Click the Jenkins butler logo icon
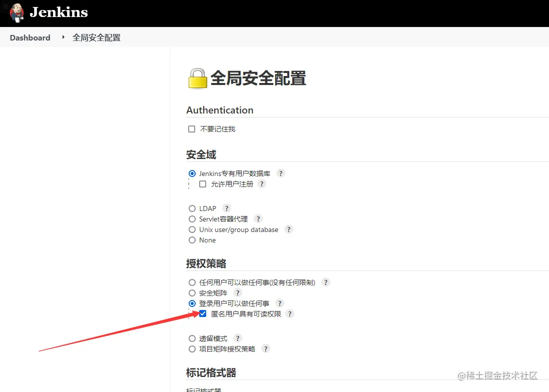 tap(17, 12)
